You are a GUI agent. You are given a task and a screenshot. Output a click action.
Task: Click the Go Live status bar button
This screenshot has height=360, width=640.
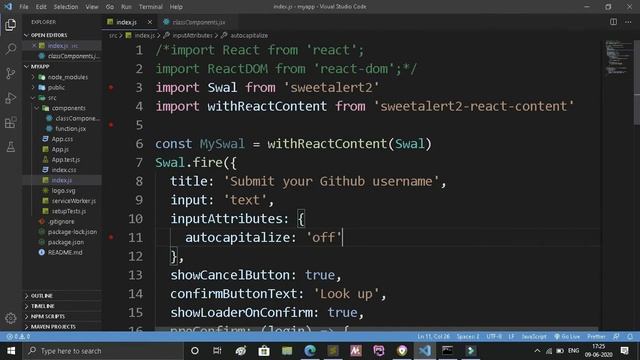[x=567, y=337]
